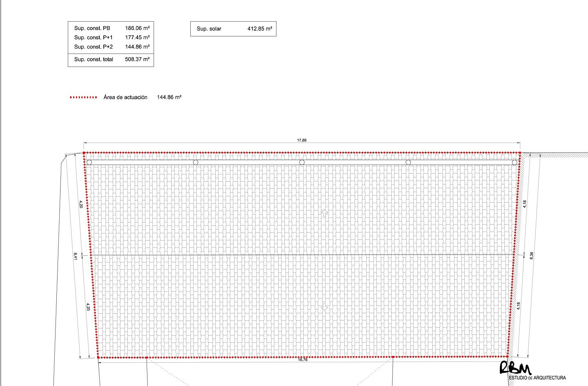Select the 'Área de actuación' legend text
This screenshot has height=386, width=588.
tap(125, 97)
